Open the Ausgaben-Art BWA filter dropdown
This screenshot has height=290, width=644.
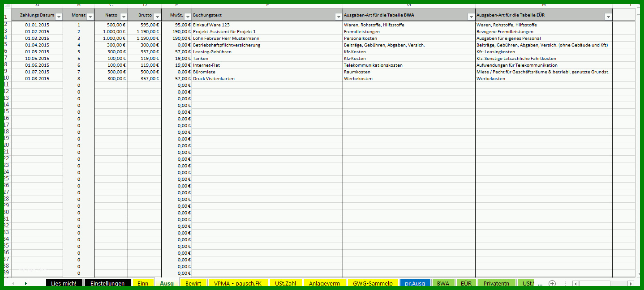click(471, 17)
